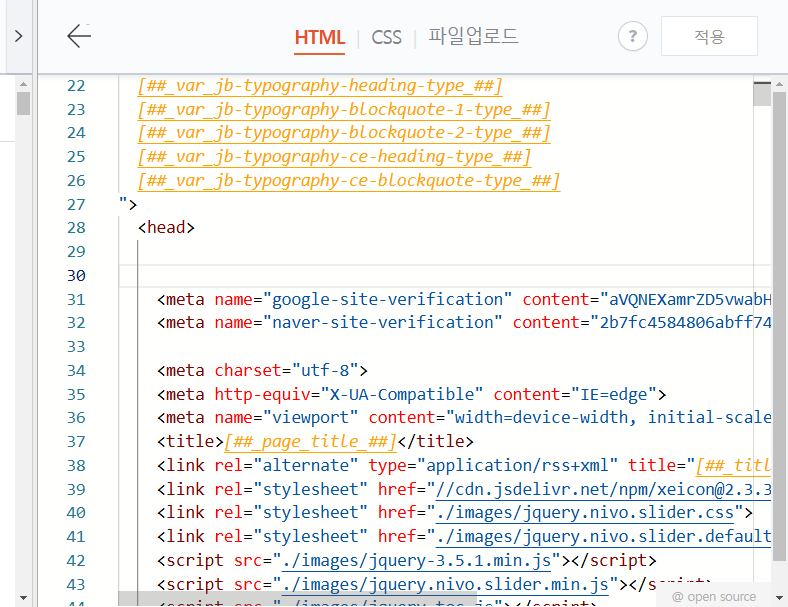
Task: Click the left panel scroll up arrow
Action: coord(23,84)
